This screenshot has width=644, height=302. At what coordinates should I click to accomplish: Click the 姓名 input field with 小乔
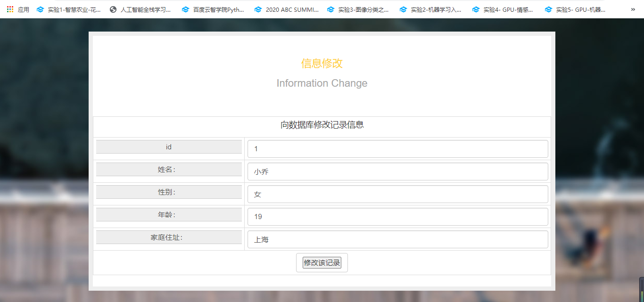tap(397, 171)
